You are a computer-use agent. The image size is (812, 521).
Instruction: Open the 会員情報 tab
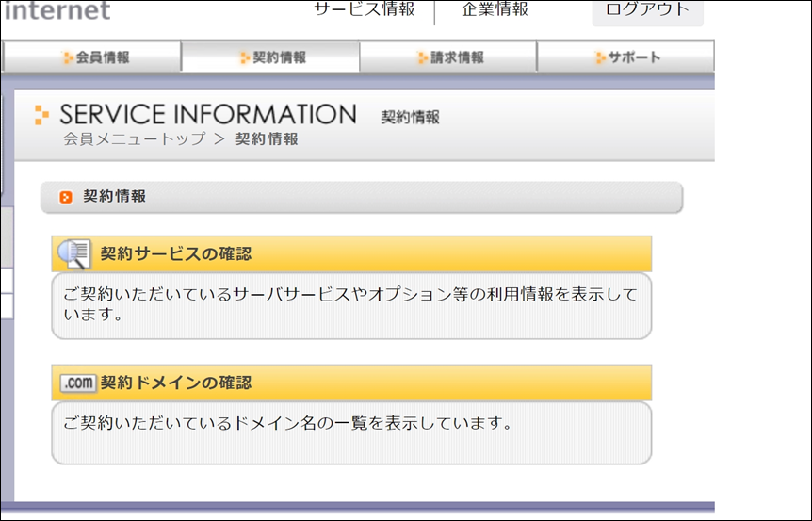[91, 57]
